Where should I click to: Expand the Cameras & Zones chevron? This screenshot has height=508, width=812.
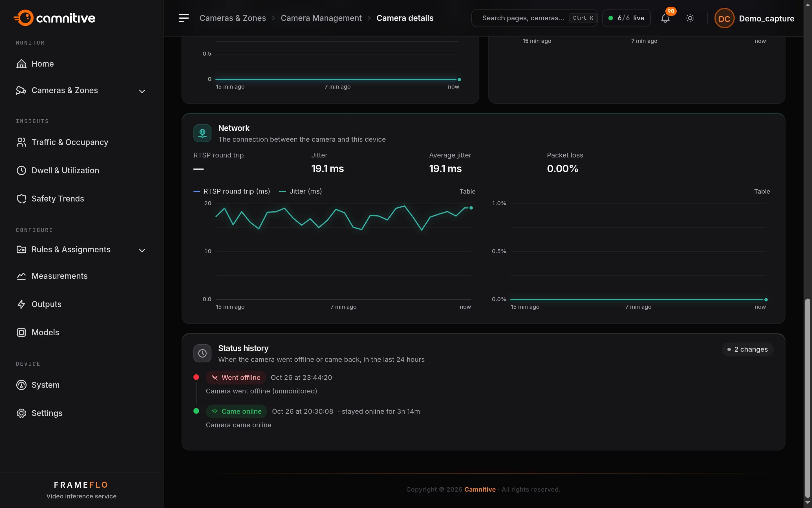point(142,91)
